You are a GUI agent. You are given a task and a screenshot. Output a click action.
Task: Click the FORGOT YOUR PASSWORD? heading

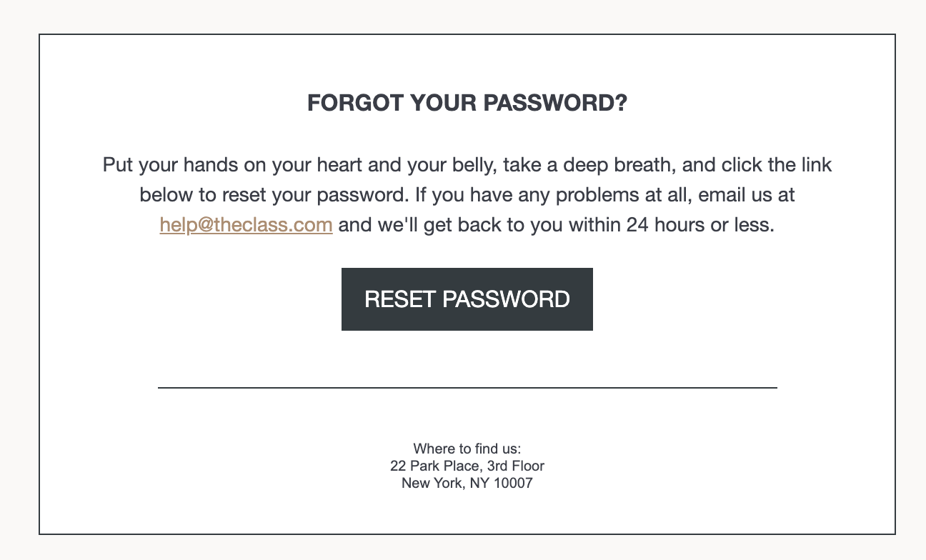[467, 104]
